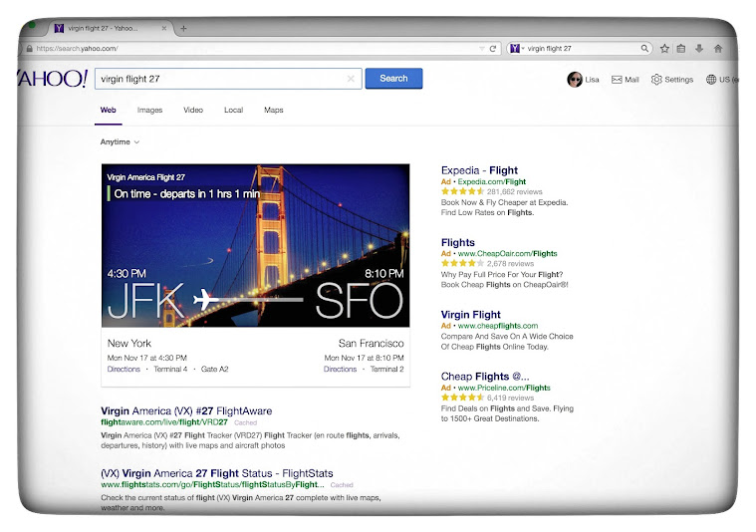Click the "Terminal 2" arrival text

387,369
